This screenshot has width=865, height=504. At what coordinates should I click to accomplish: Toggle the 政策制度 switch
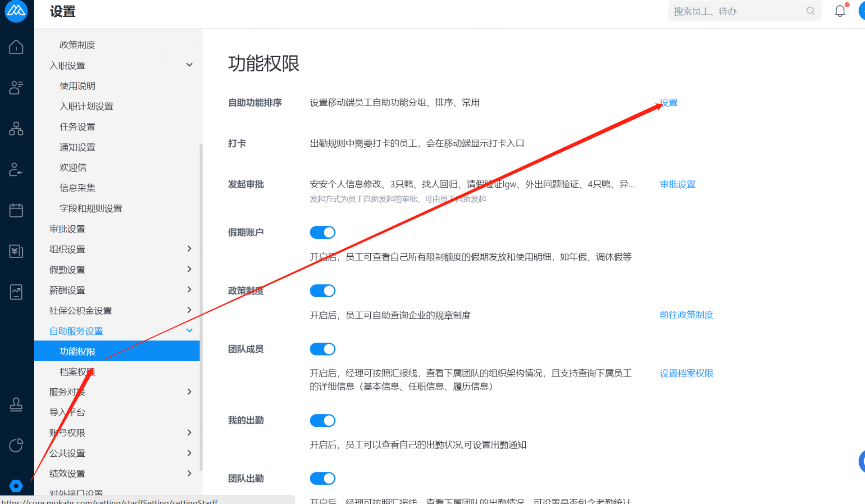click(323, 291)
